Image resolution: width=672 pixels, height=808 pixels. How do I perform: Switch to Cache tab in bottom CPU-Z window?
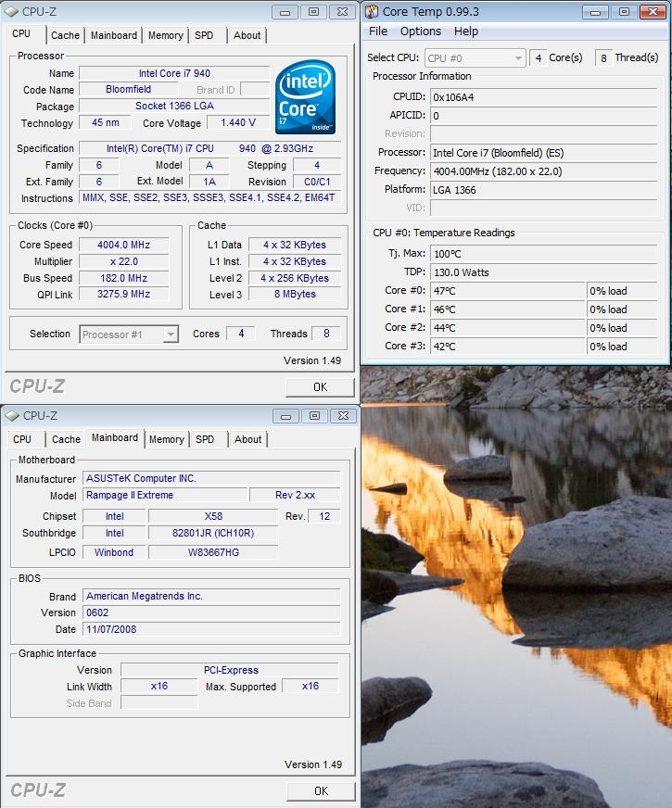click(66, 439)
